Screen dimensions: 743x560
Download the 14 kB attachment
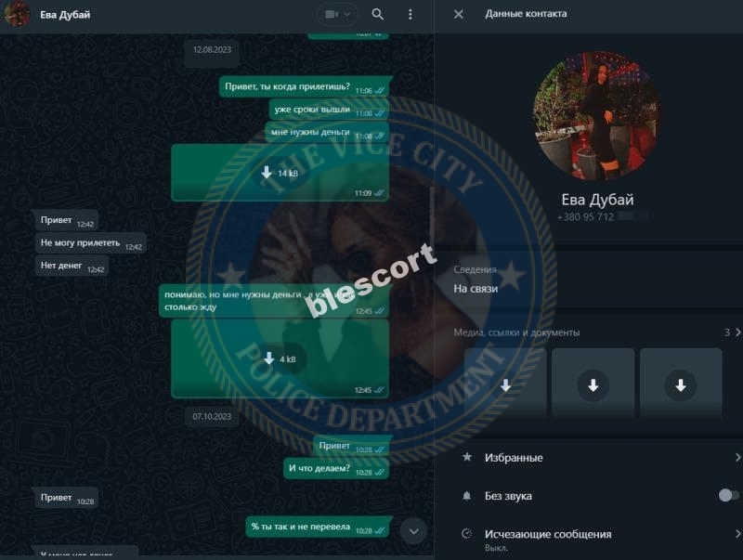click(x=280, y=173)
